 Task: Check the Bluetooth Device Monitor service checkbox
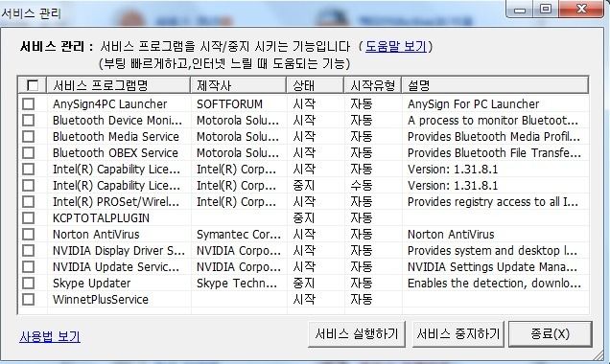coord(29,121)
